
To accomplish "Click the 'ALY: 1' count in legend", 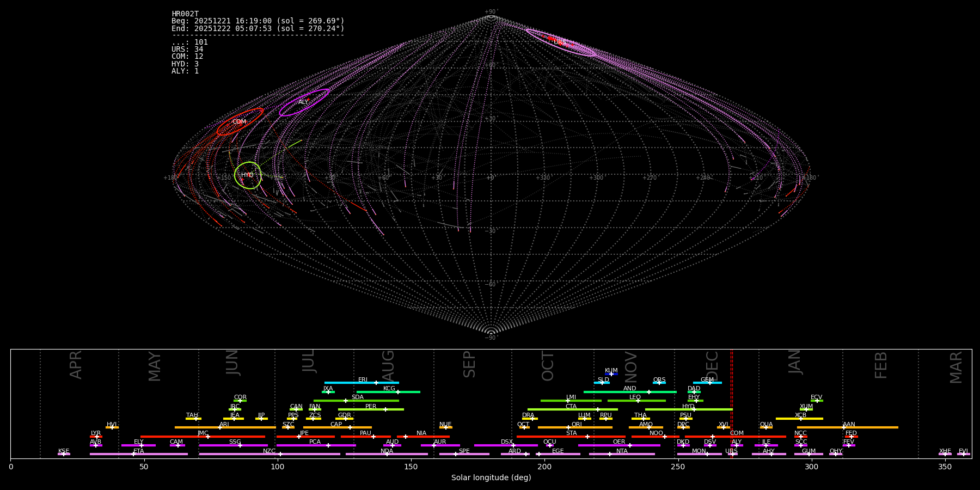I will [x=185, y=71].
